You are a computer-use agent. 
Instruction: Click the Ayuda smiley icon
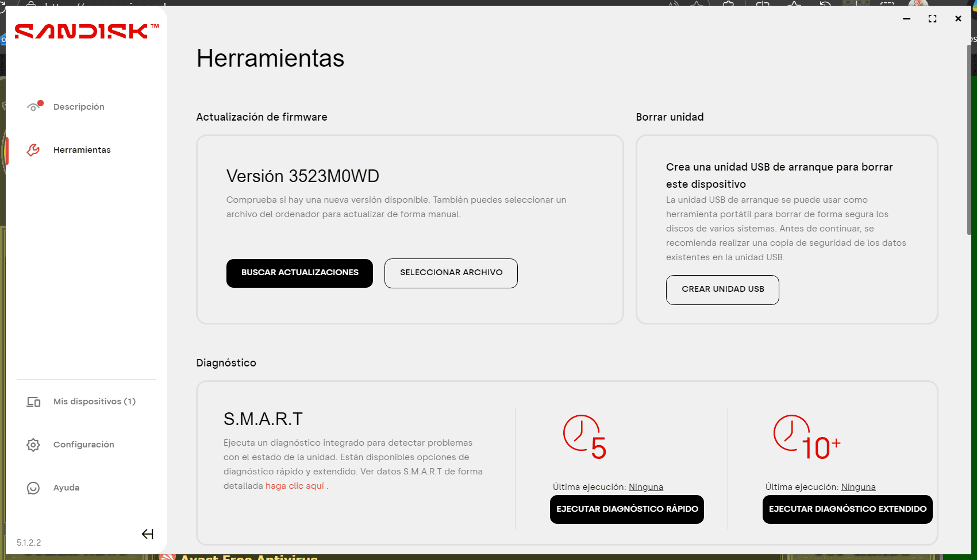click(33, 488)
